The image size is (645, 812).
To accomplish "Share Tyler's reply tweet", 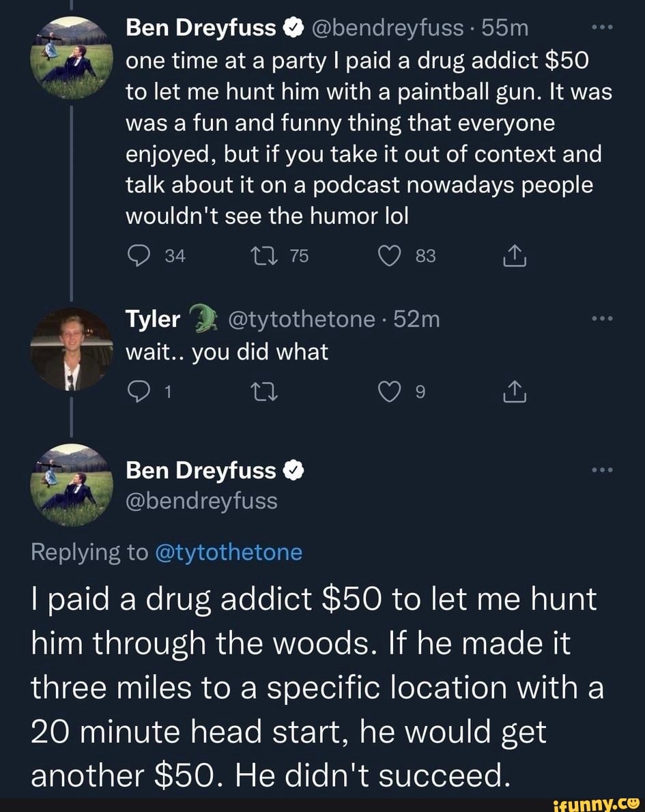I will (x=511, y=392).
